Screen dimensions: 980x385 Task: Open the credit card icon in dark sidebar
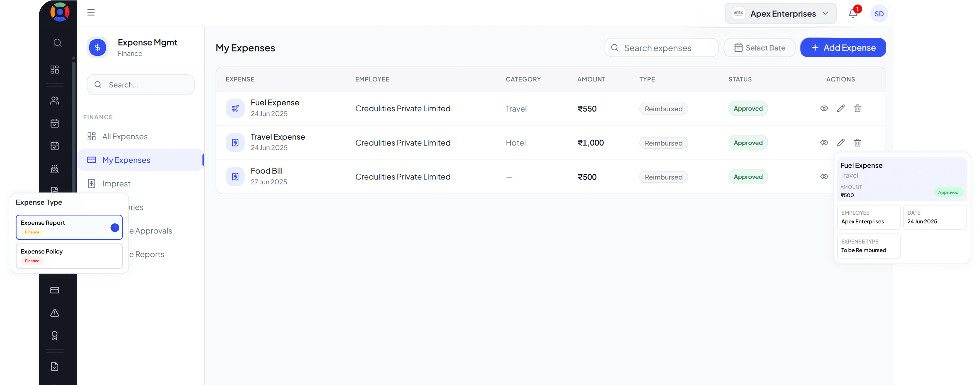54,290
